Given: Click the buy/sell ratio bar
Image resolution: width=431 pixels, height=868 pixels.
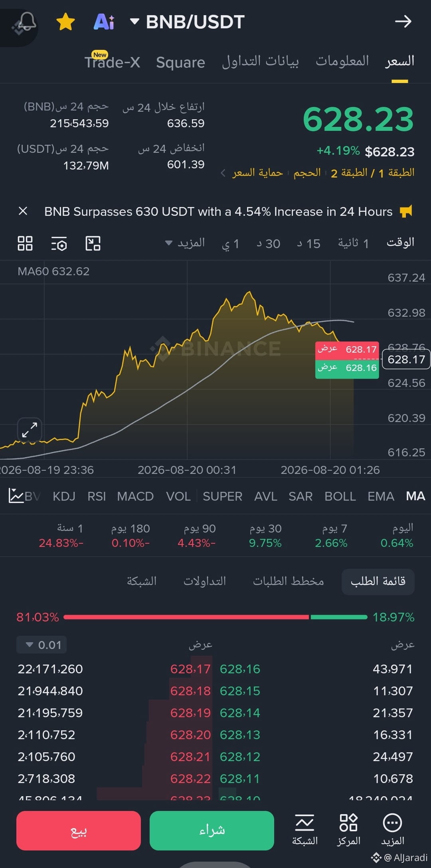Looking at the screenshot, I should (x=215, y=617).
